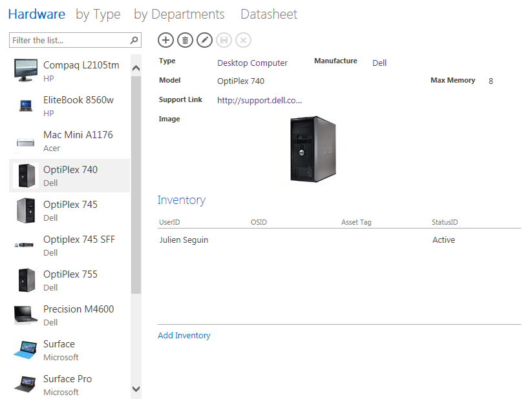Click the floppy disk save icon
532x399 pixels.
[x=224, y=40]
